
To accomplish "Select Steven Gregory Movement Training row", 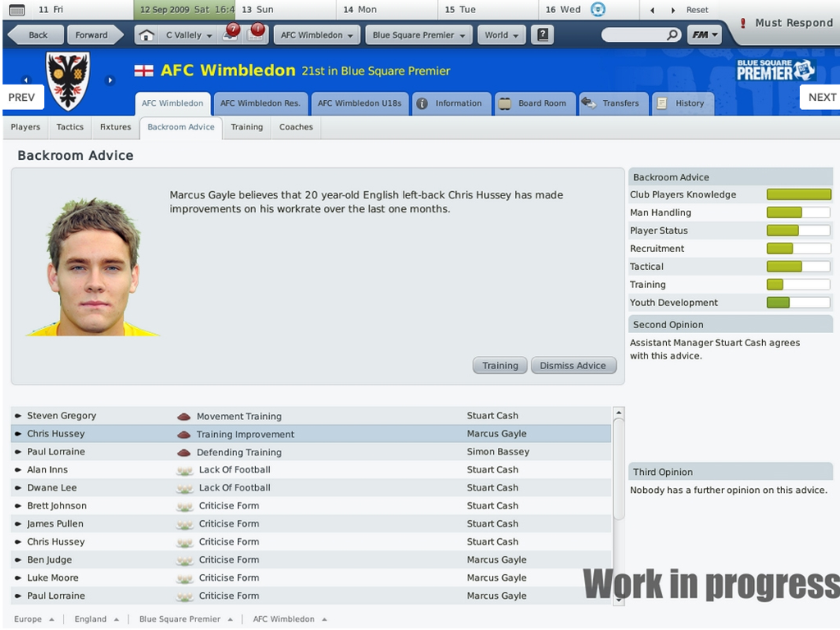I will pos(311,416).
